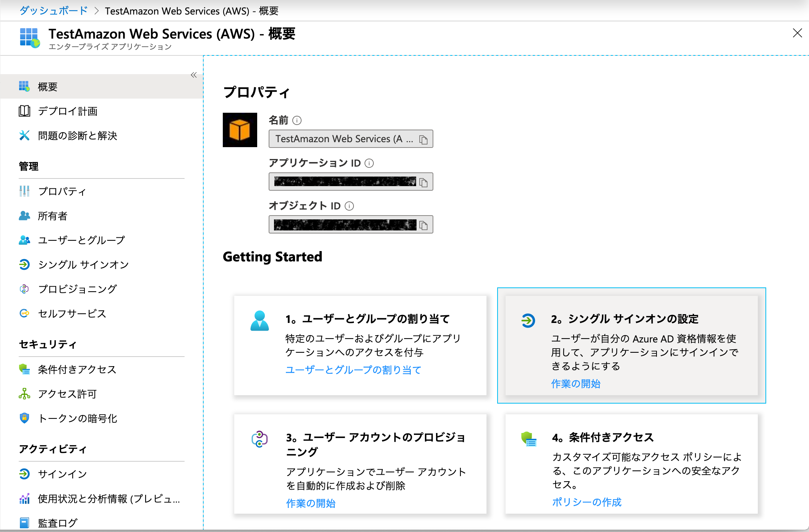Viewport: 809px width, 532px height.
Task: Click copy icon beside アプリケーション ID field
Action: point(423,182)
